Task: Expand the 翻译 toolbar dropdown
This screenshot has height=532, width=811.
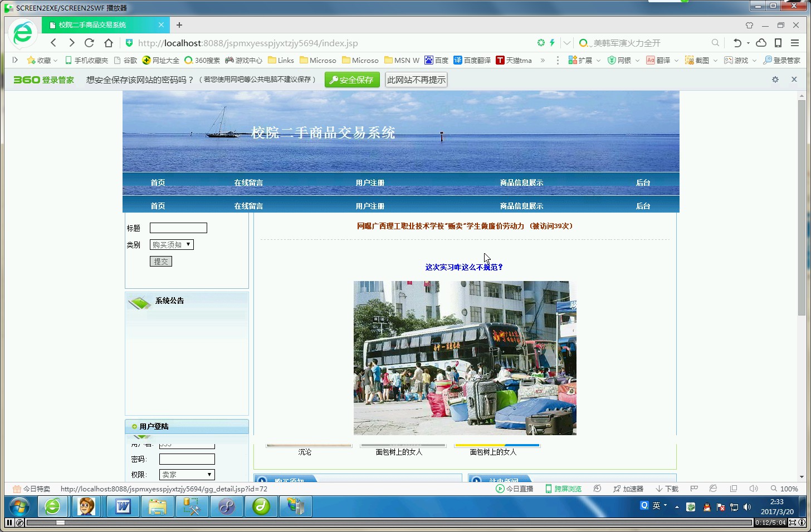Action: pyautogui.click(x=662, y=60)
